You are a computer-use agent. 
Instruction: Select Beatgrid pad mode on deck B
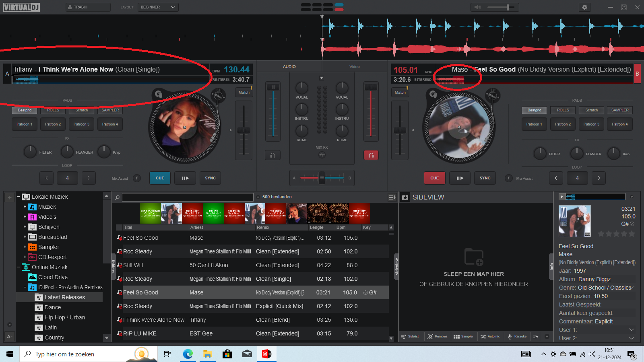534,110
